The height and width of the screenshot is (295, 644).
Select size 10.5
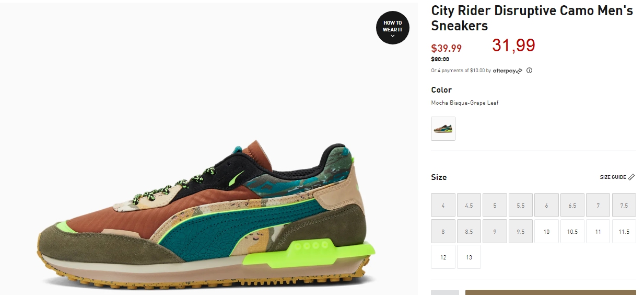point(572,231)
